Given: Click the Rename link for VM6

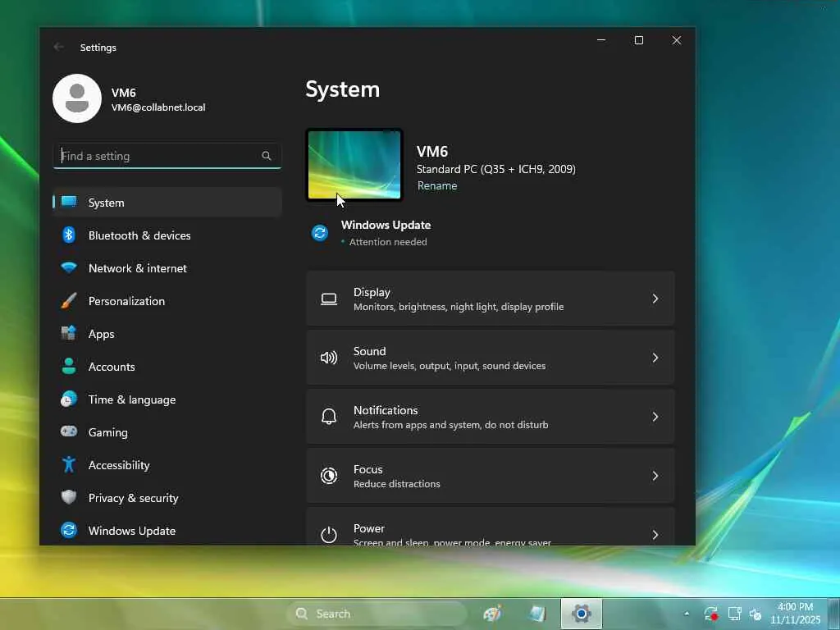Looking at the screenshot, I should (x=437, y=185).
